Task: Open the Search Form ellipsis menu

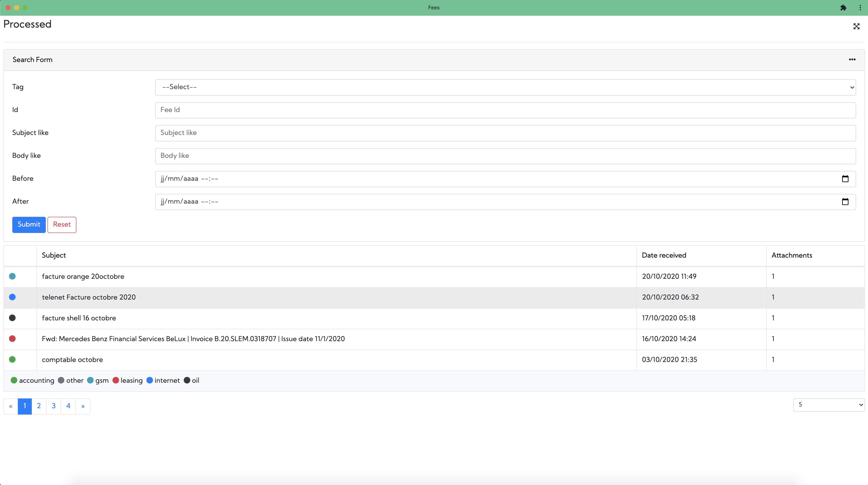Action: pyautogui.click(x=852, y=59)
